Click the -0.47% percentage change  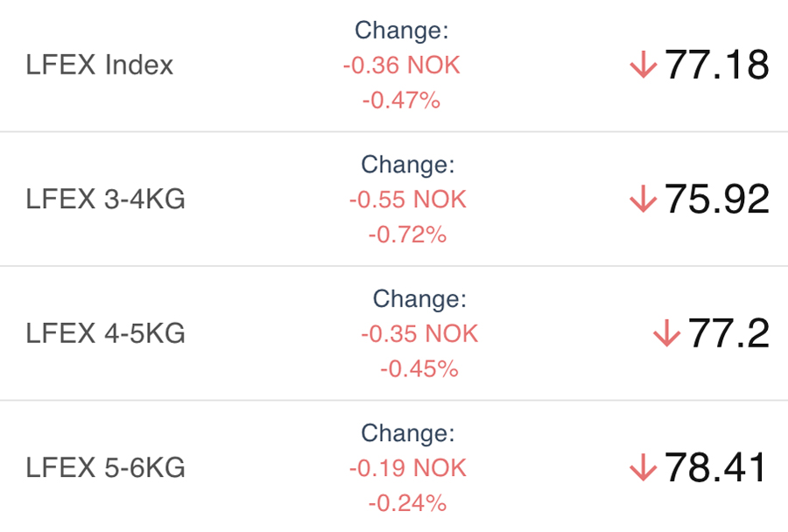pos(401,101)
